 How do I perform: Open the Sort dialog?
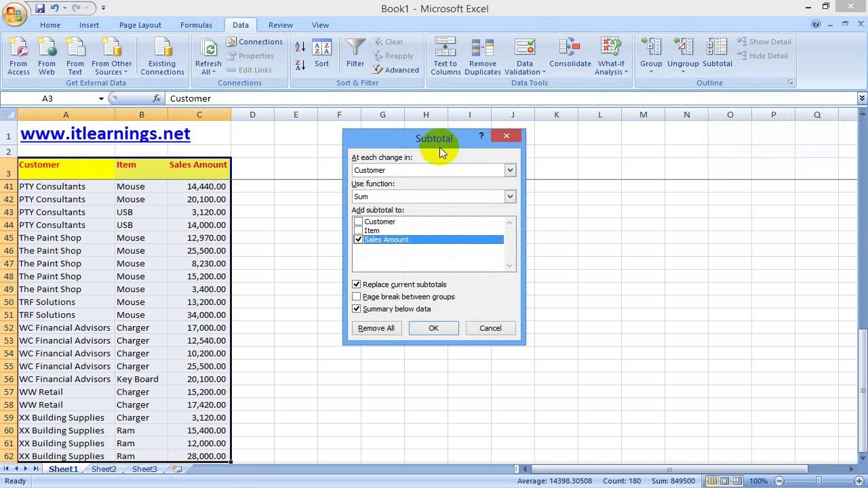321,54
